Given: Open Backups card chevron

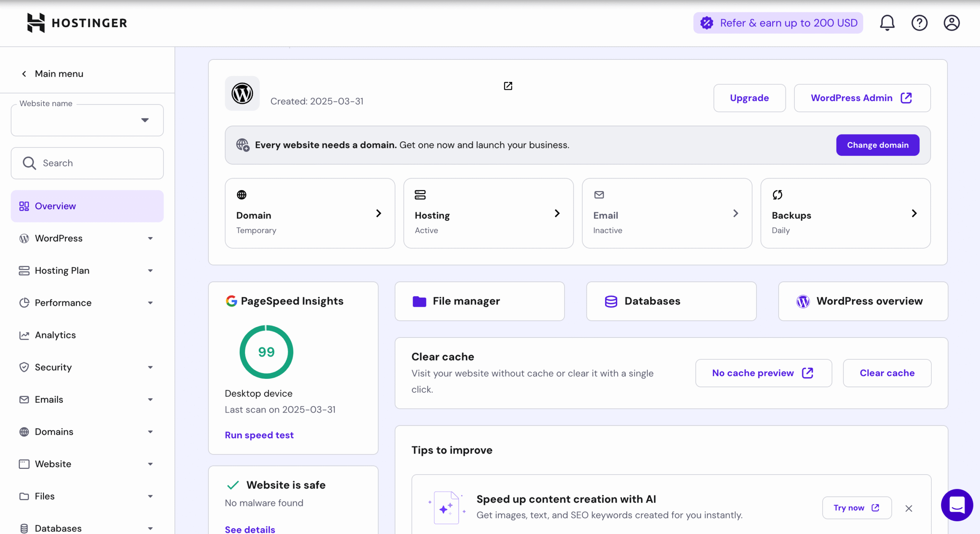Looking at the screenshot, I should [x=914, y=213].
